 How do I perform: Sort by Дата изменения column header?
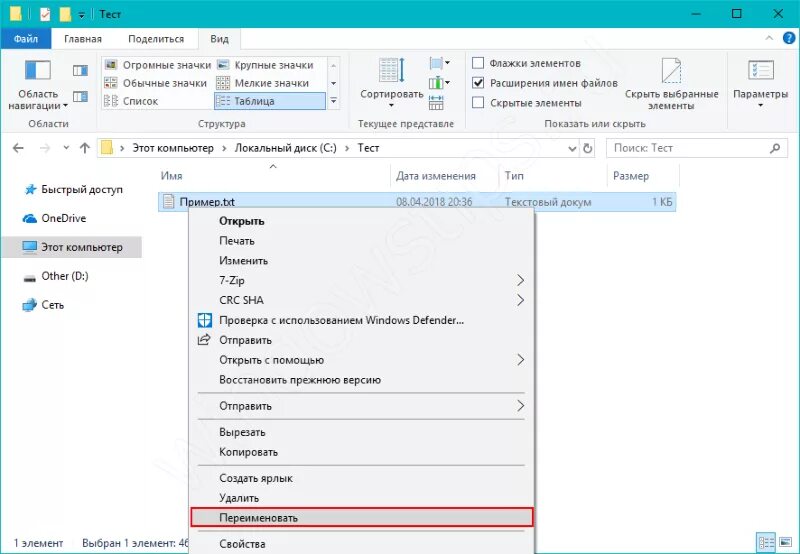tap(436, 176)
